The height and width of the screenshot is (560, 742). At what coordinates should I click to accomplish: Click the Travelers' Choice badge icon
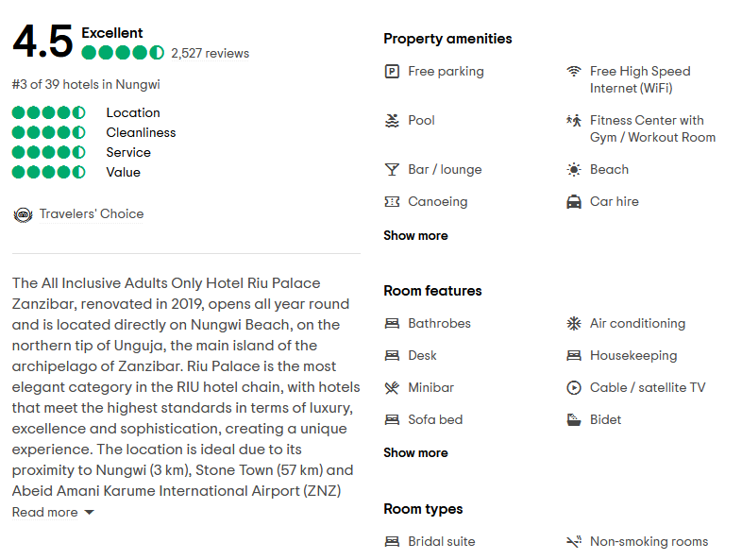click(23, 214)
